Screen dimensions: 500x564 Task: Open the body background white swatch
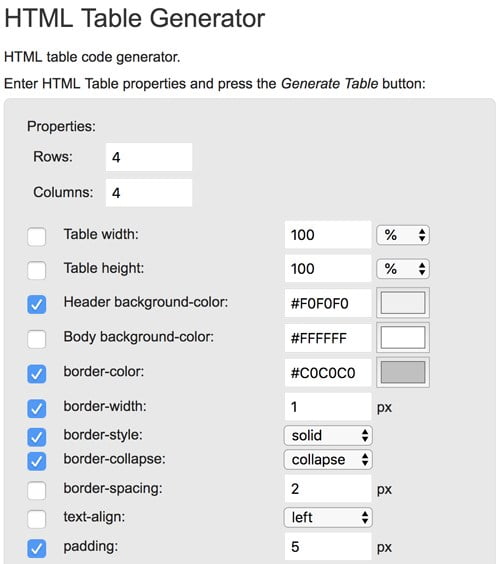click(403, 337)
